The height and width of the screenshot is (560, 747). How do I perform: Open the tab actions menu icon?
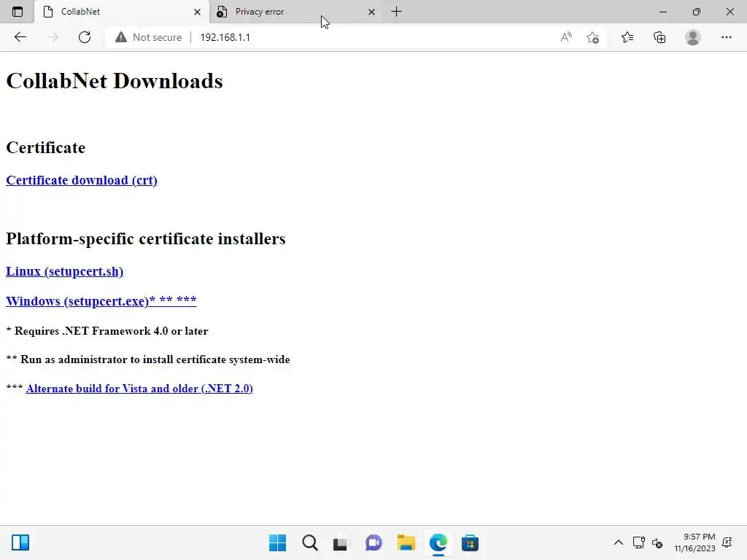18,12
